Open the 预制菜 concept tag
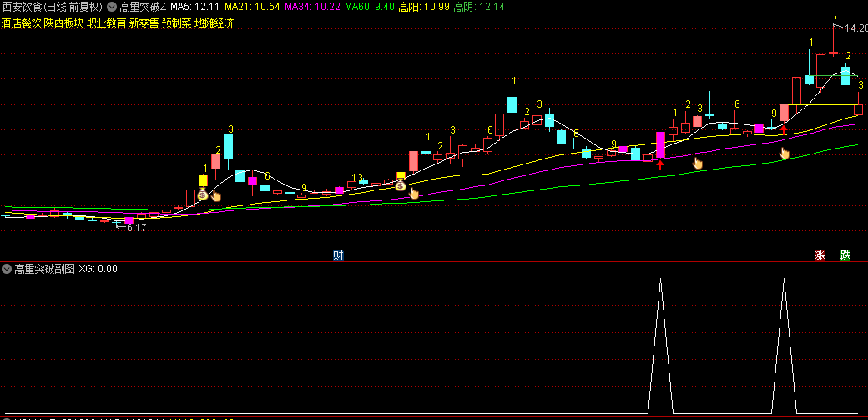The image size is (868, 420). click(x=177, y=23)
